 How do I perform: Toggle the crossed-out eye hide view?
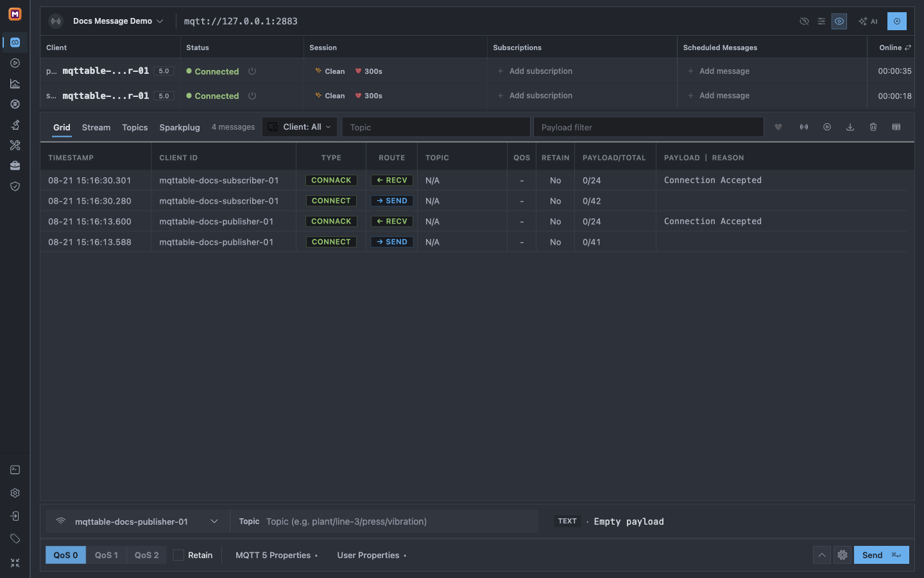coord(804,21)
